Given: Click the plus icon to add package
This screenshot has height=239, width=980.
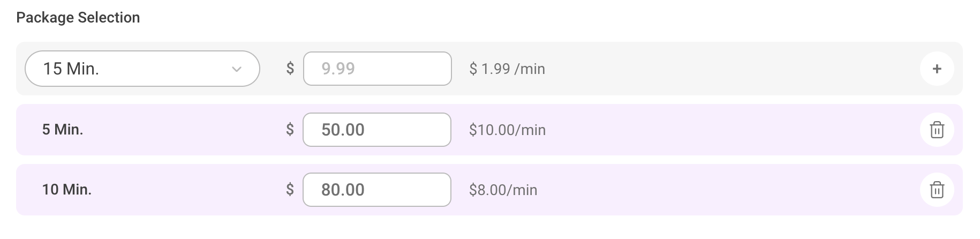Looking at the screenshot, I should pyautogui.click(x=937, y=69).
